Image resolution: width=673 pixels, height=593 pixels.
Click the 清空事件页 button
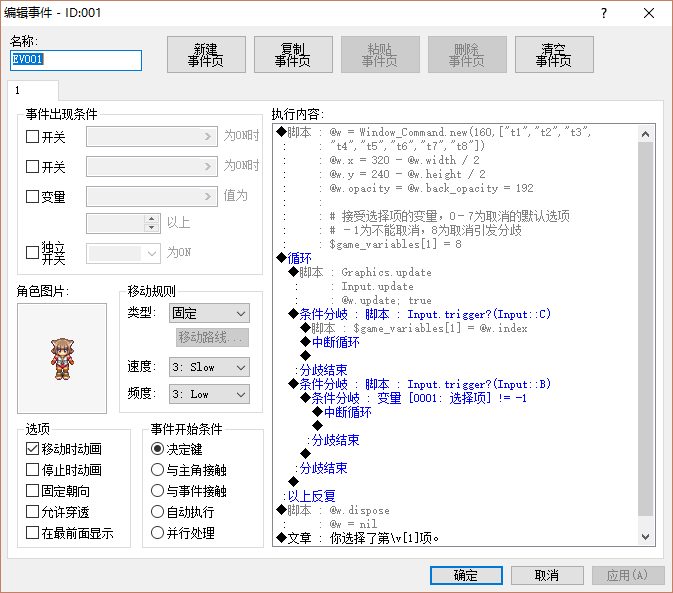554,54
